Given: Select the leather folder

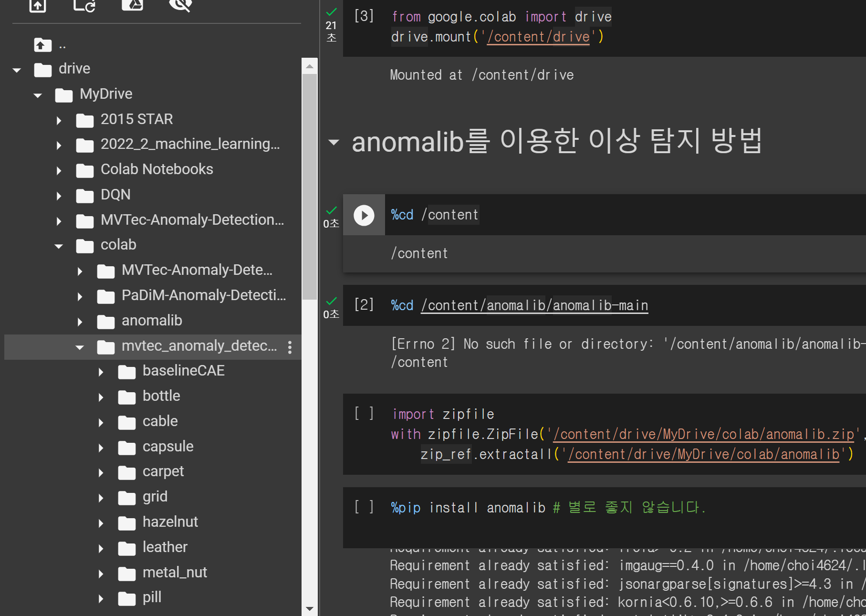Looking at the screenshot, I should point(165,547).
